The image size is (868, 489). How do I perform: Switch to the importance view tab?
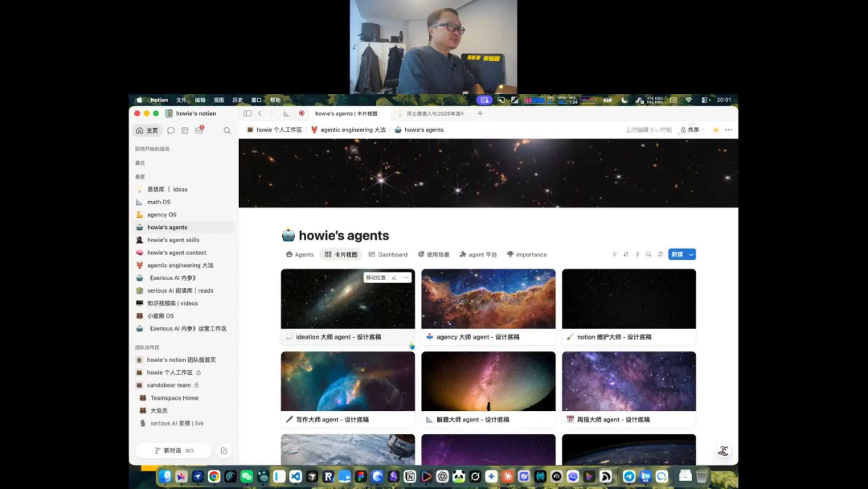tap(527, 255)
